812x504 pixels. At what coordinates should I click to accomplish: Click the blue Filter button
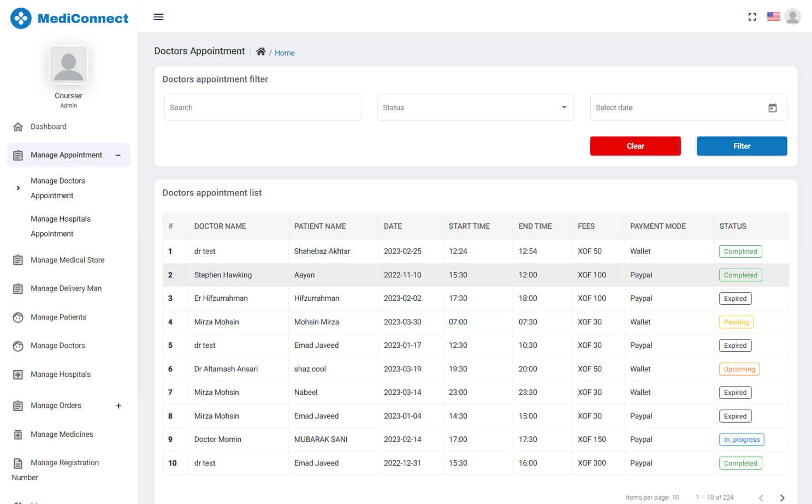pyautogui.click(x=742, y=146)
